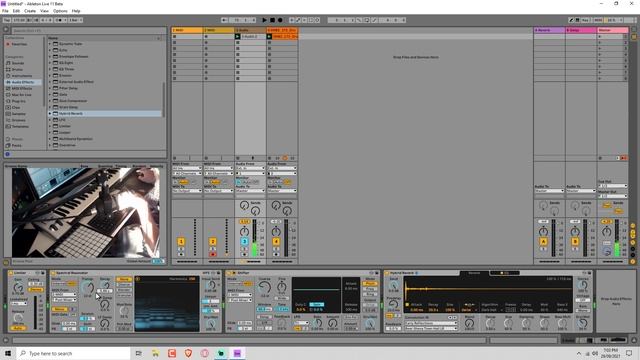Viewport: 640px width, 360px height.
Task: Toggle the metronome in the control bar
Action: 60,20
